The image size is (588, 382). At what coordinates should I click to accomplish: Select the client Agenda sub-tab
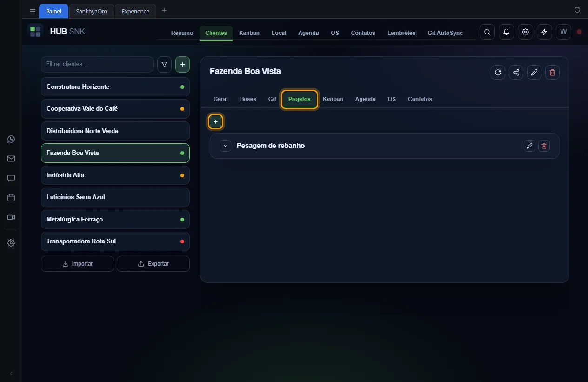[x=365, y=99]
